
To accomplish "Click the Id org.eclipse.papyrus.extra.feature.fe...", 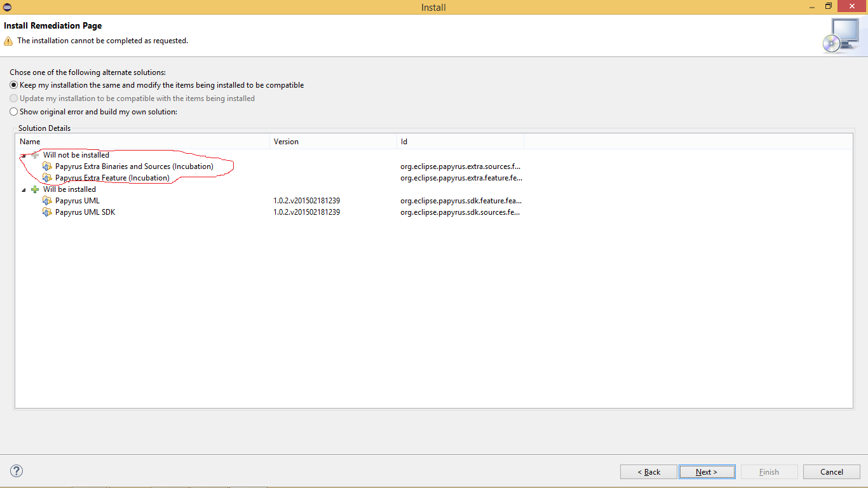I will pos(461,178).
